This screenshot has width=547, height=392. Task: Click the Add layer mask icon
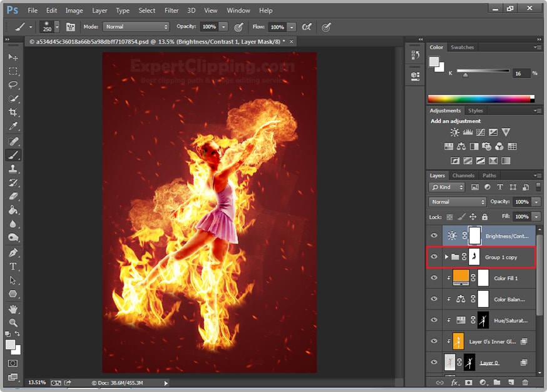469,383
